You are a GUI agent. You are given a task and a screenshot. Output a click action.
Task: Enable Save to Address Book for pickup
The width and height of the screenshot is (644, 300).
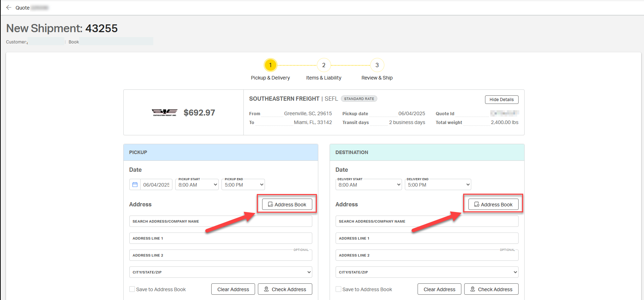pos(132,289)
